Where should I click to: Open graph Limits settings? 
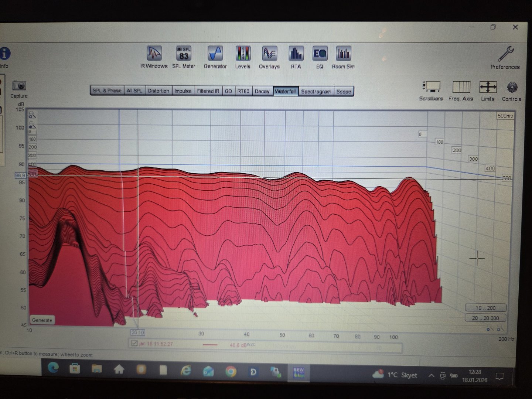coord(488,91)
